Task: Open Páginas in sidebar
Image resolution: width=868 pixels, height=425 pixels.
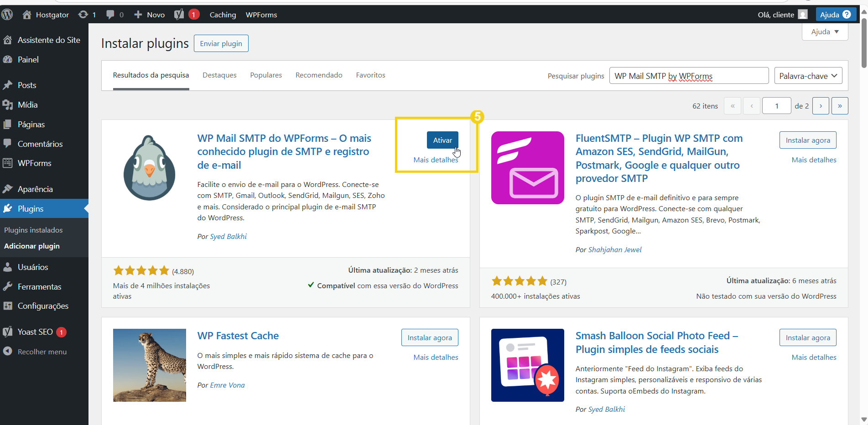Action: (44, 124)
